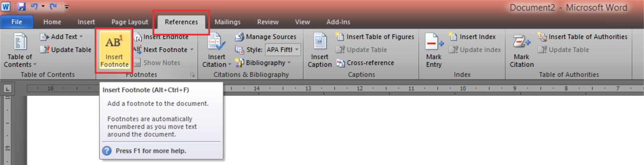Open the Insert Citation menu
Viewport: 644px width, 165px height.
tap(217, 50)
